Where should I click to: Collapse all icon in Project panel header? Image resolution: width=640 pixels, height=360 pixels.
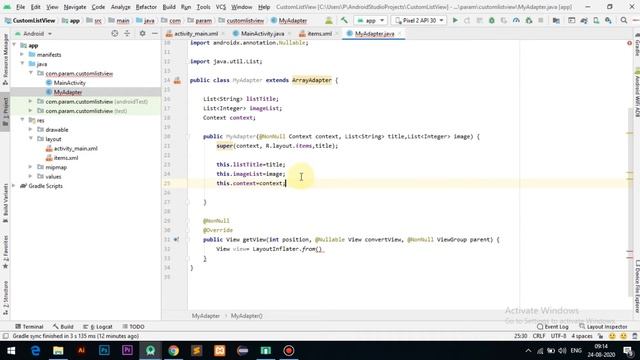(x=127, y=33)
